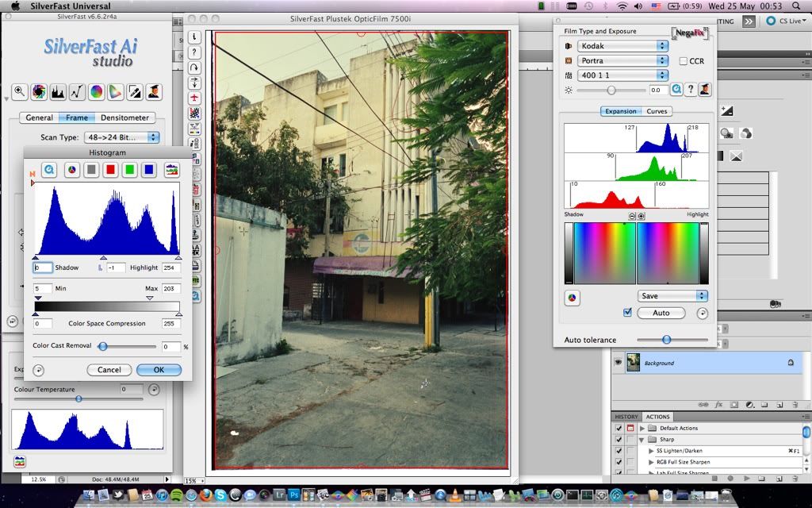Open the gradation curves tool icon

coord(77,92)
